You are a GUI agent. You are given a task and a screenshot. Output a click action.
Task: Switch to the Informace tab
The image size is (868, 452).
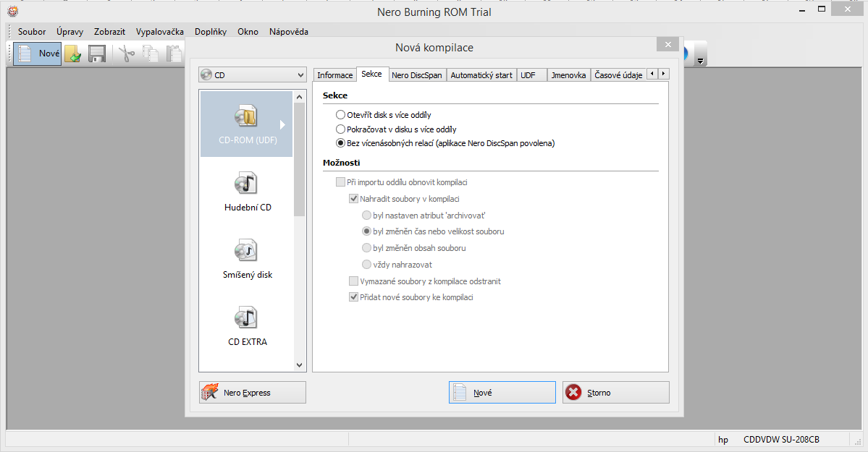(x=335, y=75)
